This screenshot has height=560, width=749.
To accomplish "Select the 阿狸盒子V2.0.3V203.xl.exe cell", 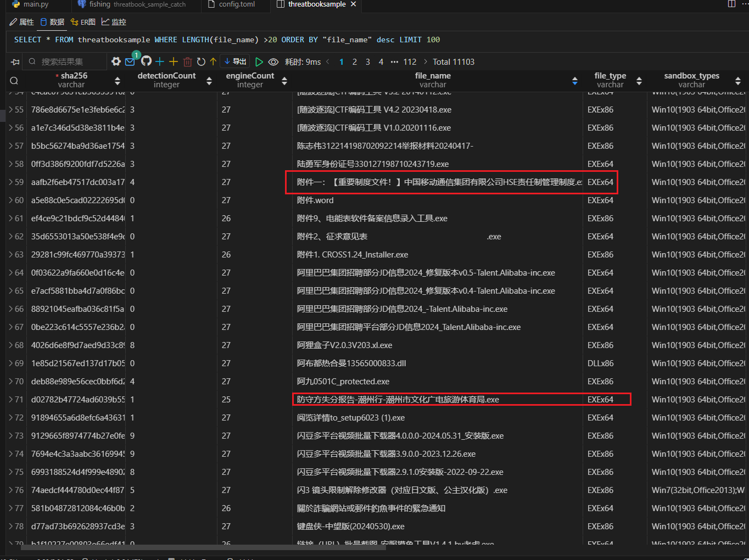I will pos(438,345).
